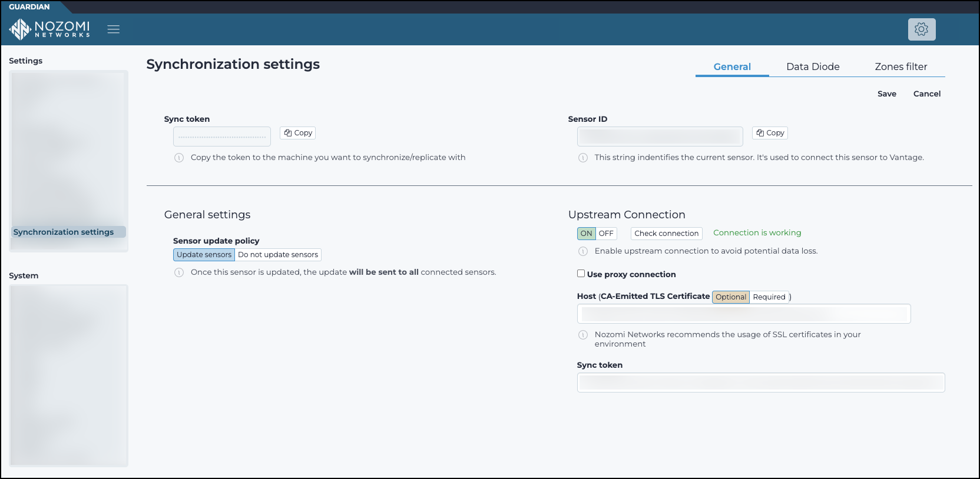Open the hamburger navigation menu
980x479 pixels.
click(114, 29)
